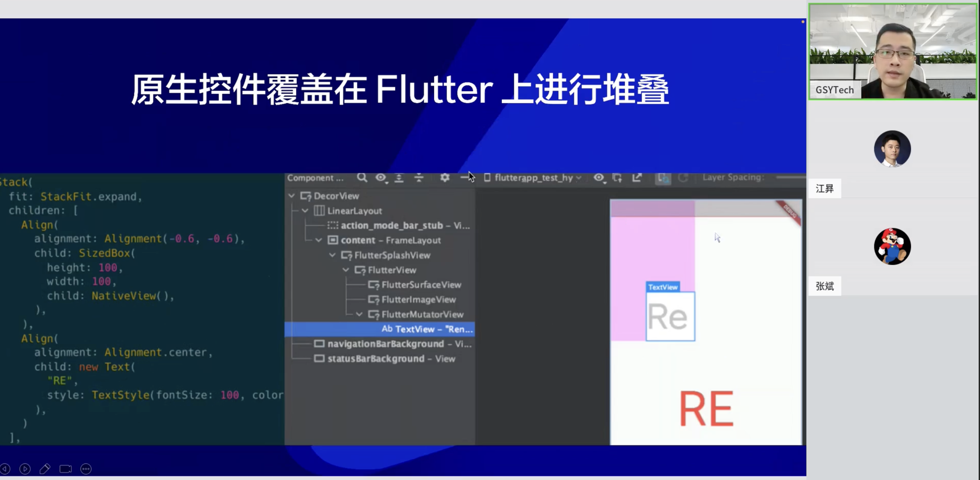The height and width of the screenshot is (480, 980).
Task: Click the Component Tree panel title
Action: (x=315, y=178)
